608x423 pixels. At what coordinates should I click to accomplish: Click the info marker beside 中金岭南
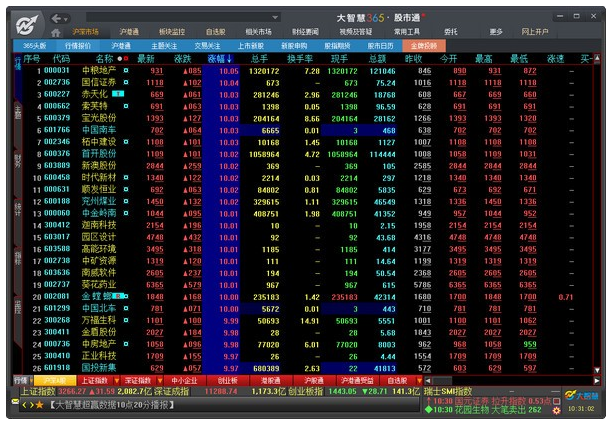(x=126, y=213)
